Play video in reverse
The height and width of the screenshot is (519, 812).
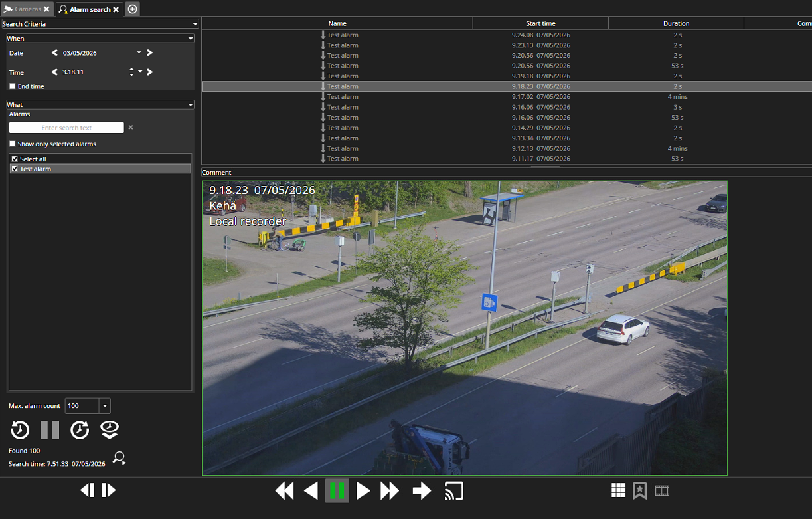[311, 491]
